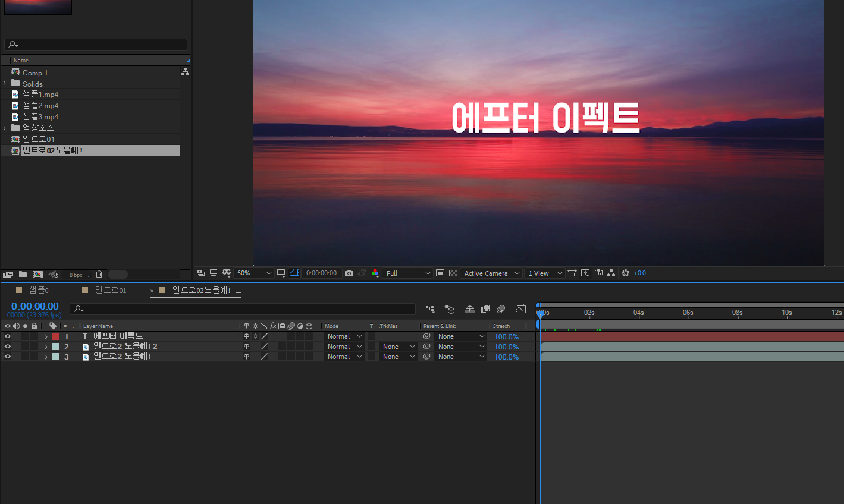844x504 pixels.
Task: Toggle hide shy layers switch
Action: click(469, 309)
